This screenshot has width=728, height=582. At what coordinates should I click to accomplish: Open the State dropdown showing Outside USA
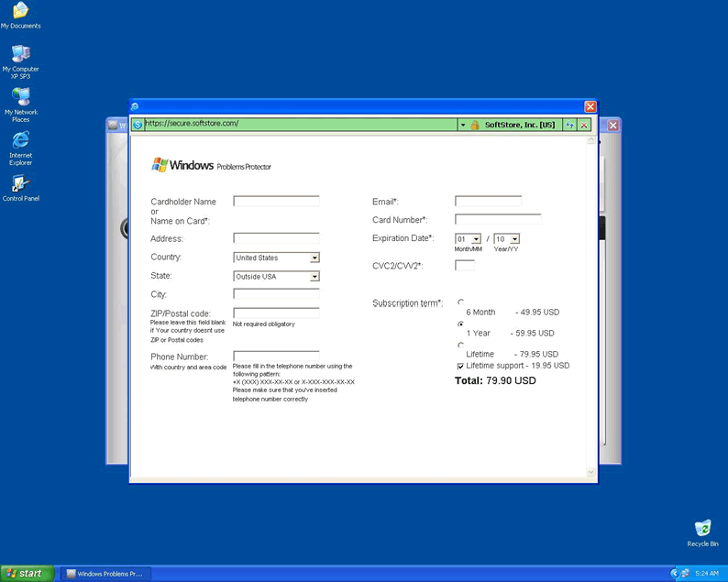(314, 277)
